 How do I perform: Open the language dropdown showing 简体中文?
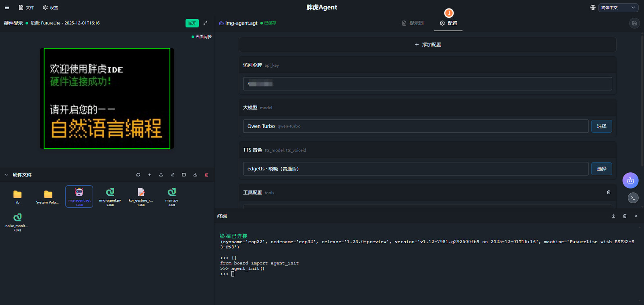[x=618, y=8]
